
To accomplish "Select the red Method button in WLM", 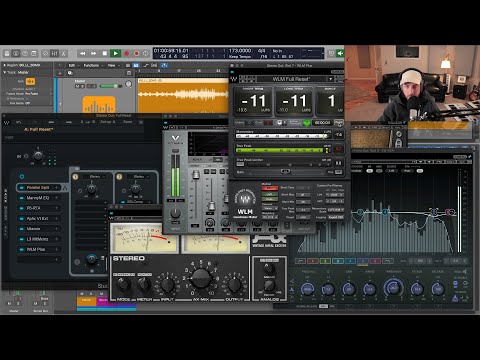I will (x=269, y=188).
